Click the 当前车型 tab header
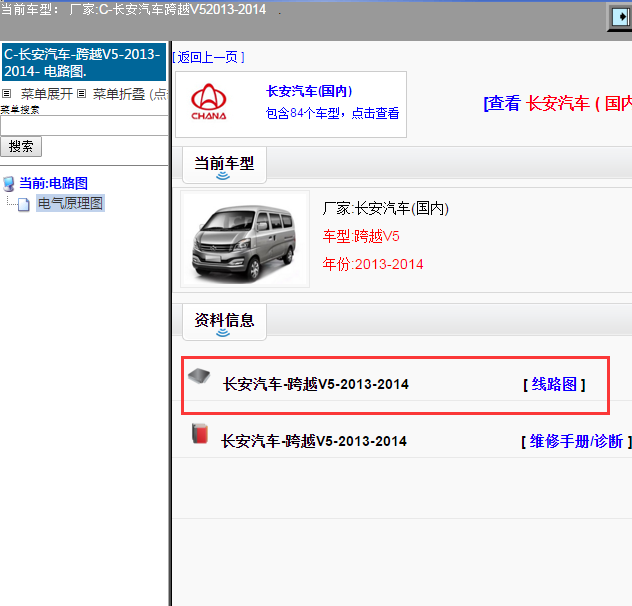This screenshot has width=632, height=606. 224,165
